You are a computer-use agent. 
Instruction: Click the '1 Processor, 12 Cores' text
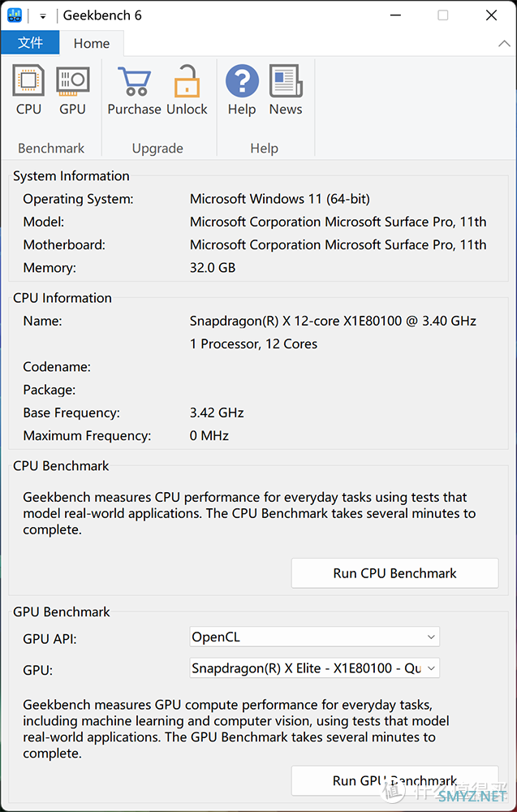[x=253, y=343]
